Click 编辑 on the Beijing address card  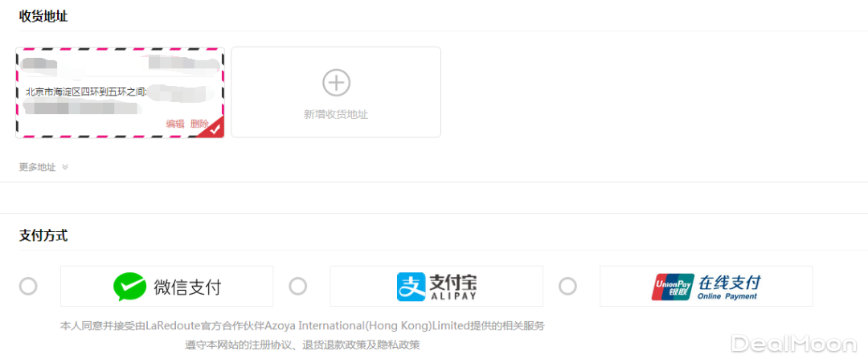pos(175,124)
